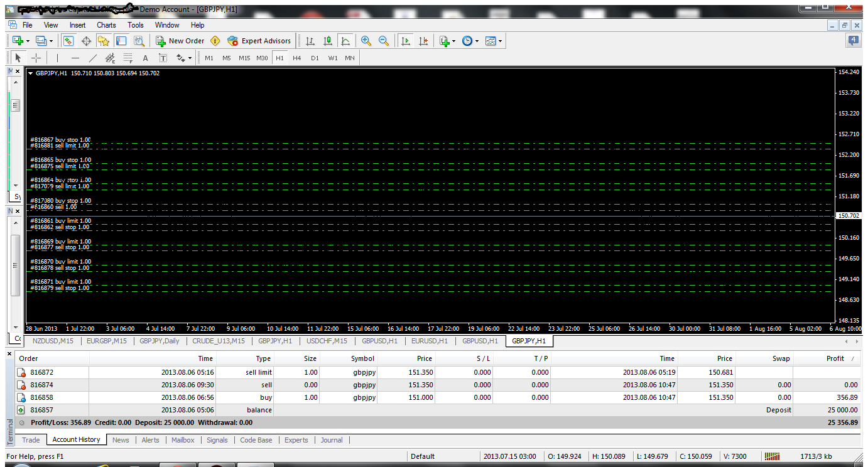Switch chart to bar chart
This screenshot has width=868, height=467.
[x=310, y=41]
